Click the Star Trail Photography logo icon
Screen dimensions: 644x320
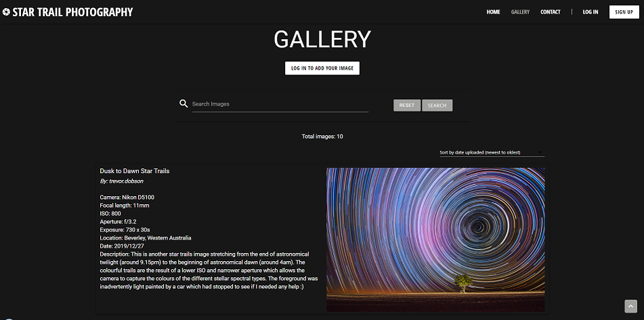(6, 12)
